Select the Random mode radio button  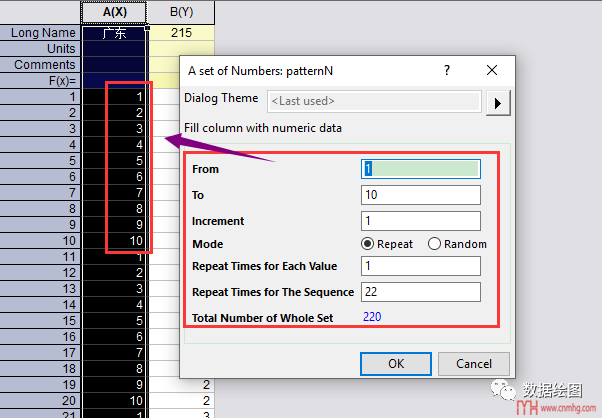click(x=434, y=244)
